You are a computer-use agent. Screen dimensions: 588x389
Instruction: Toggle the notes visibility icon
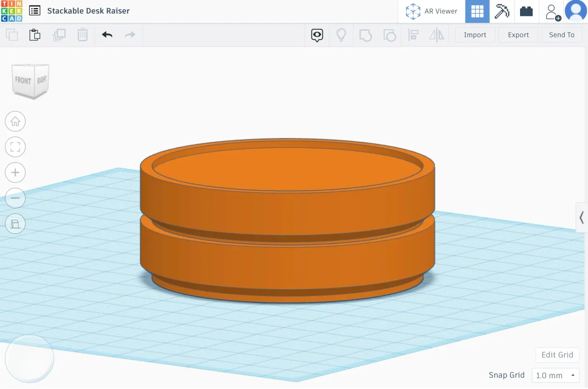point(317,35)
